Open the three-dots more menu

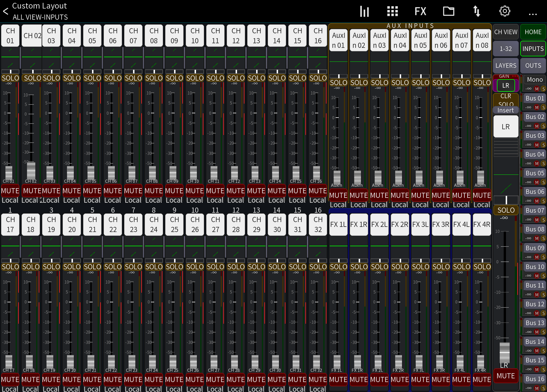point(532,14)
